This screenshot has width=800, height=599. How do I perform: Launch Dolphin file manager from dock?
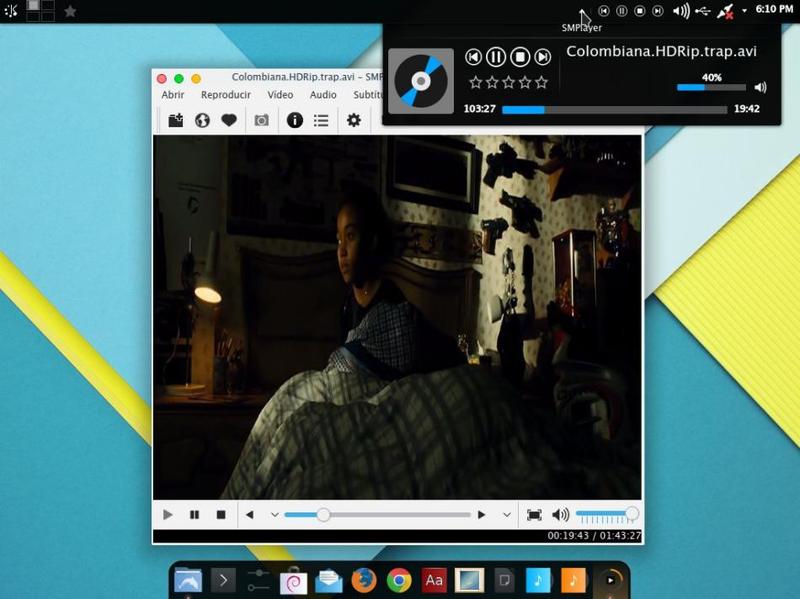point(188,580)
